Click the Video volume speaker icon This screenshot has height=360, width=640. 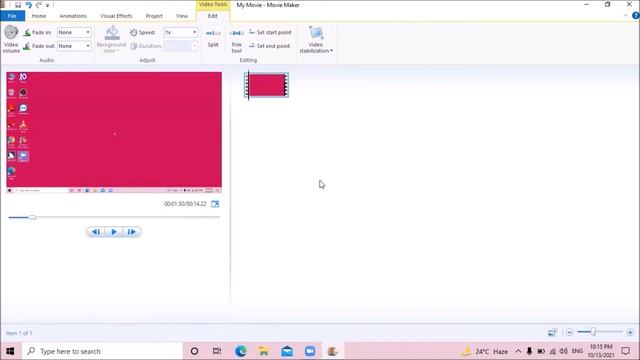tap(11, 32)
